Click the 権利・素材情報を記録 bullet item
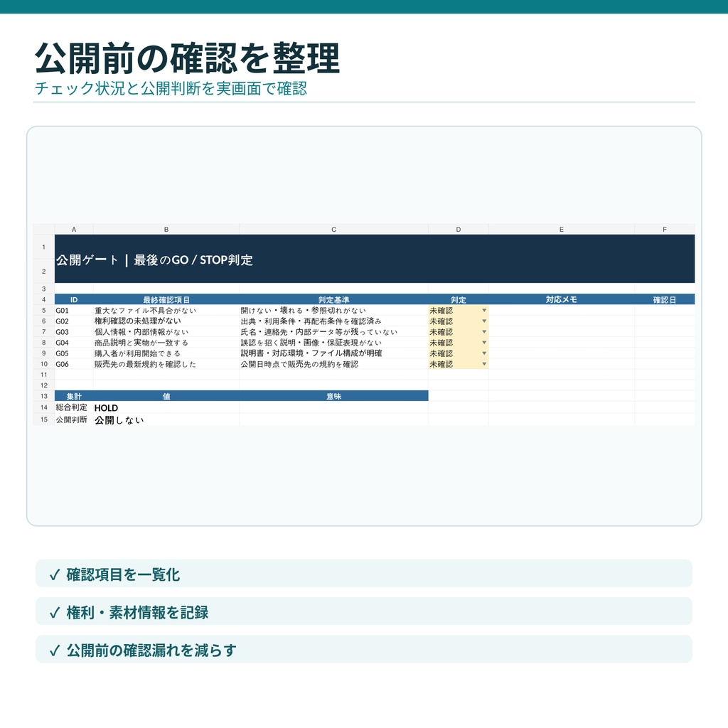Screen dimensions: 728x728 (363, 611)
